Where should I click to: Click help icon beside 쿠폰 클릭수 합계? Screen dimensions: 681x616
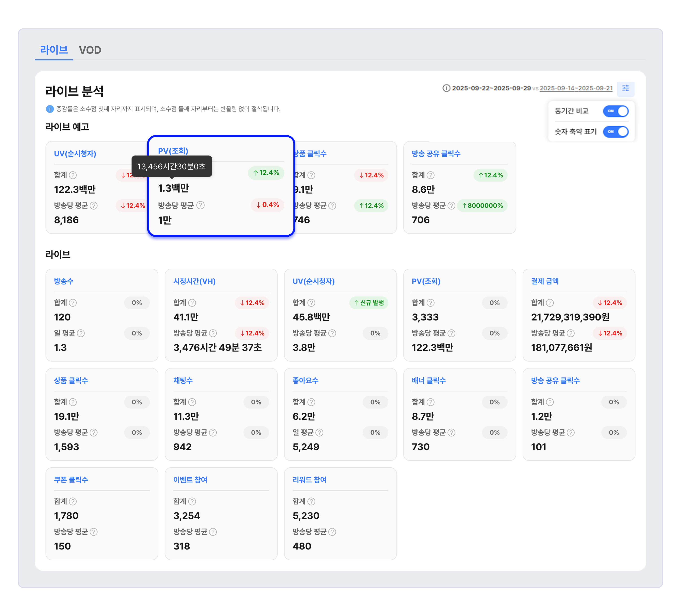[73, 501]
